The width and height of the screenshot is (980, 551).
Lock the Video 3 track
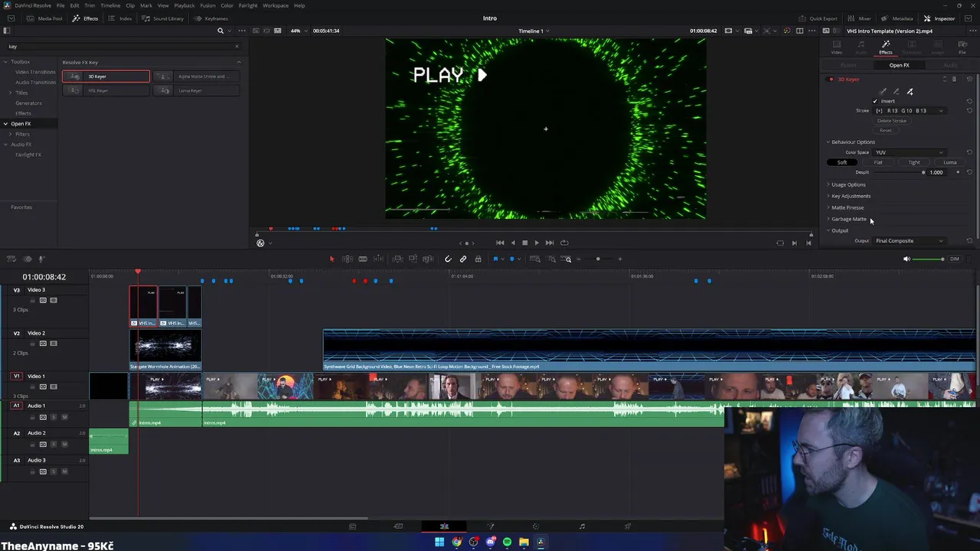pos(33,300)
